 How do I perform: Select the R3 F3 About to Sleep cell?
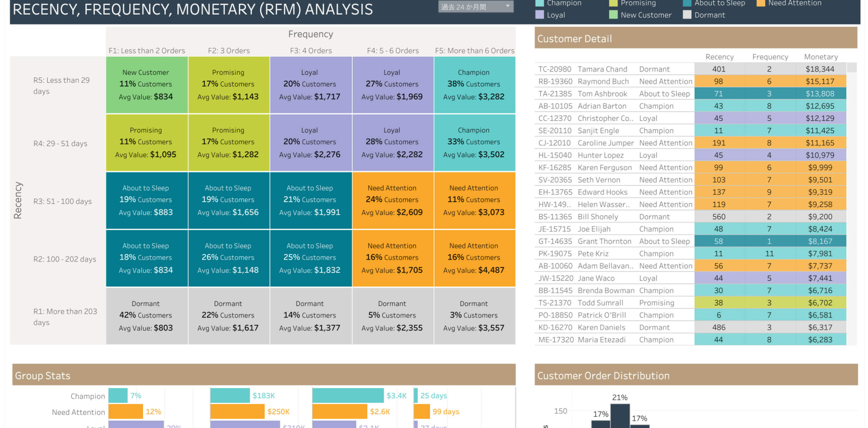[310, 200]
